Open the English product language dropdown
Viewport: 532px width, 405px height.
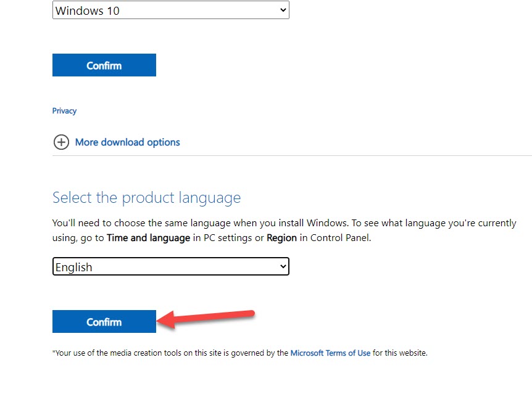(170, 267)
